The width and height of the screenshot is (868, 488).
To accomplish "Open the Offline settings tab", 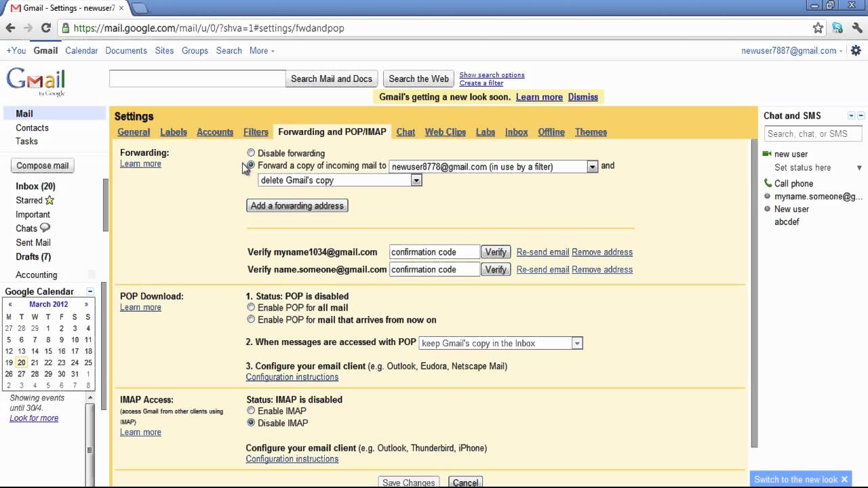I will [551, 132].
